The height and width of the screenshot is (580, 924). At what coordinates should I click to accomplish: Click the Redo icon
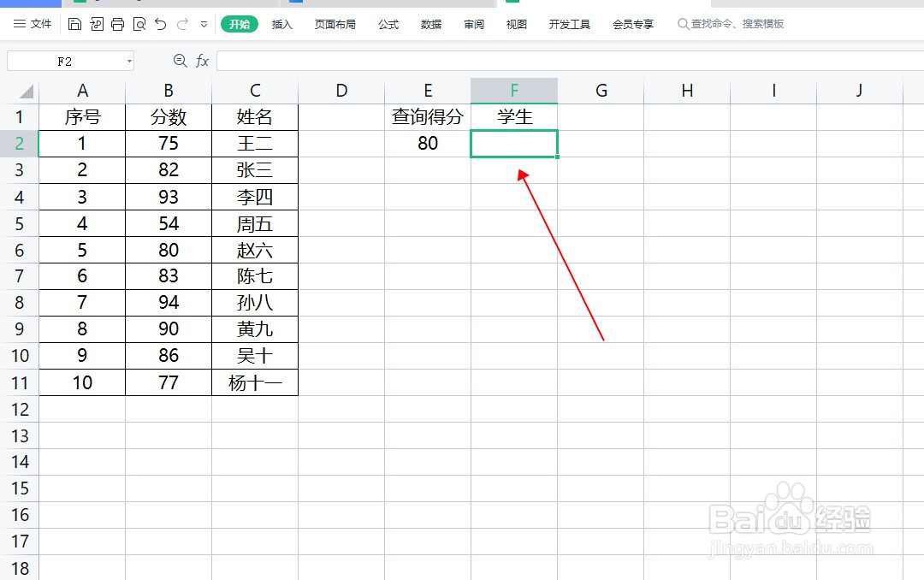[x=181, y=25]
